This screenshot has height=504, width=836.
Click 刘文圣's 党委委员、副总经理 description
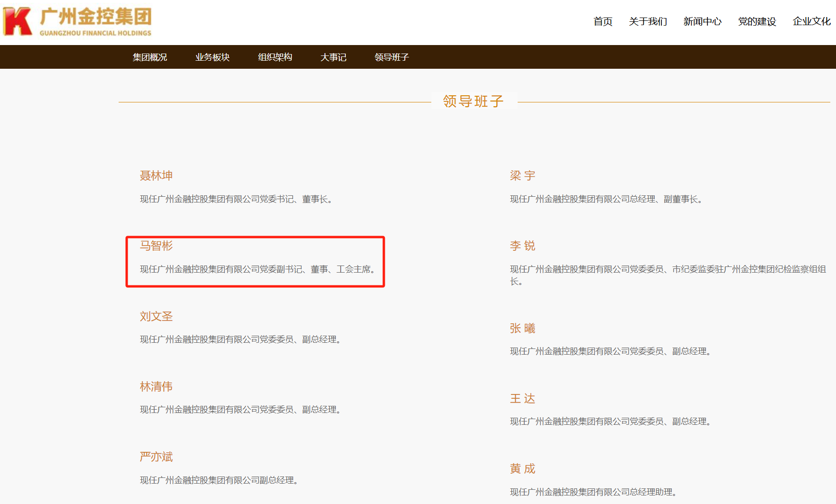click(x=241, y=339)
